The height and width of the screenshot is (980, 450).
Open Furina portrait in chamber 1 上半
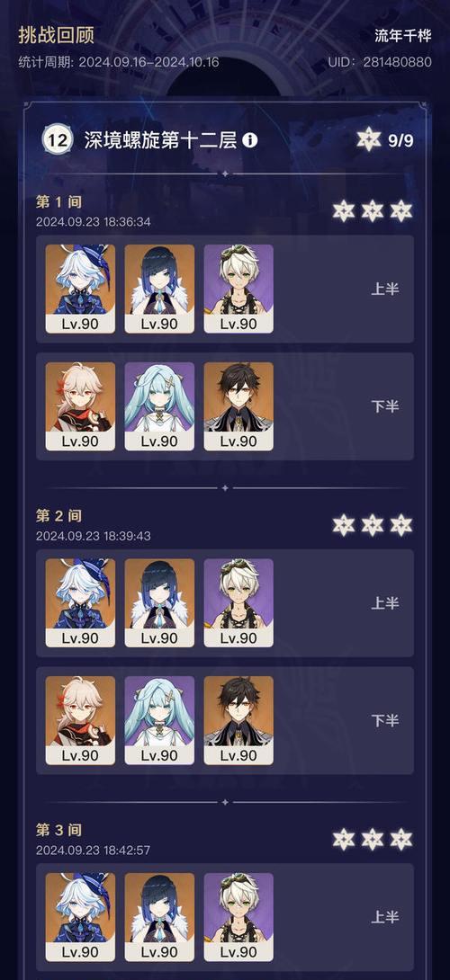[80, 289]
